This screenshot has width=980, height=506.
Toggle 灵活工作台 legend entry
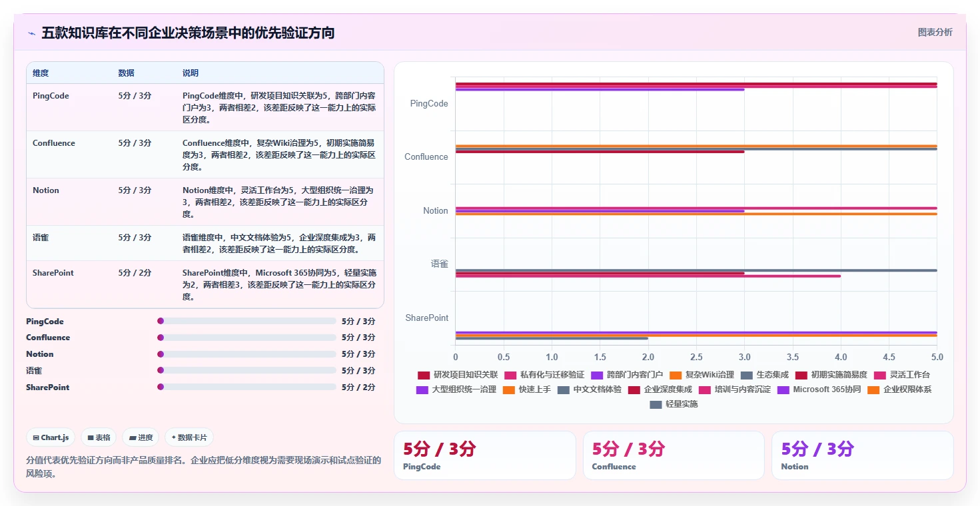[x=901, y=375]
